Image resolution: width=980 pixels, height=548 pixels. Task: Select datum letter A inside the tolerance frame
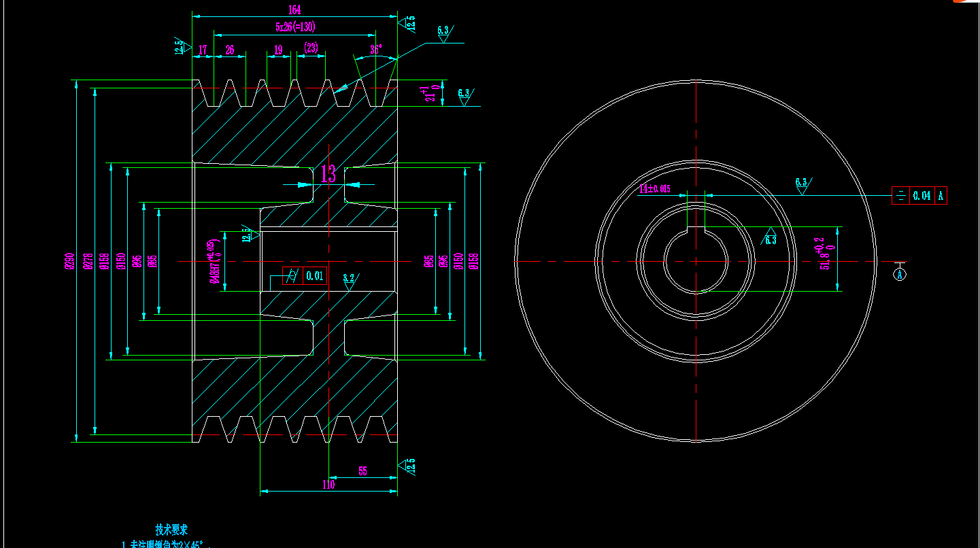(941, 196)
